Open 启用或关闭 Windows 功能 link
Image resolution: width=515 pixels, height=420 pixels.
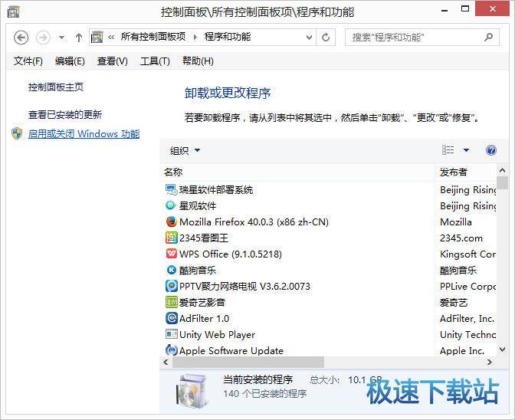(84, 133)
